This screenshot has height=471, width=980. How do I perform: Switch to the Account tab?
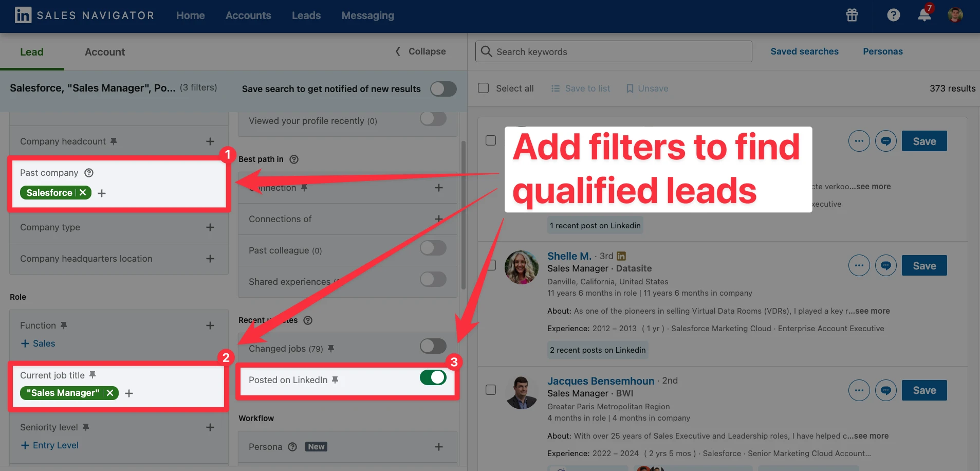pyautogui.click(x=105, y=52)
